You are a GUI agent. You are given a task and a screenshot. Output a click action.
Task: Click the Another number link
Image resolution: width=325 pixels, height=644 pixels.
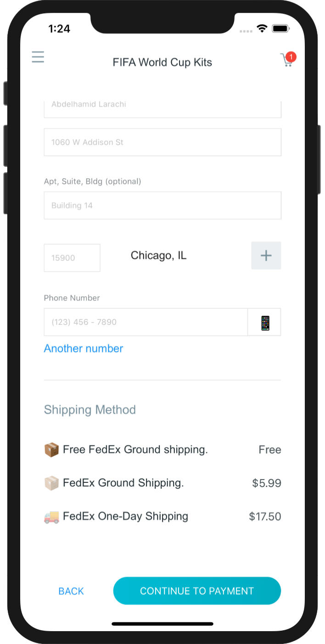84,349
